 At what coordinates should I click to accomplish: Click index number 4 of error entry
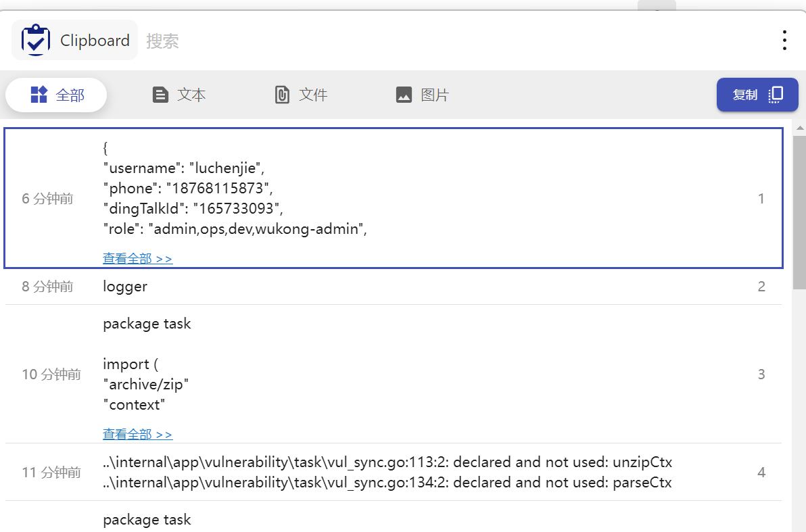(x=761, y=473)
